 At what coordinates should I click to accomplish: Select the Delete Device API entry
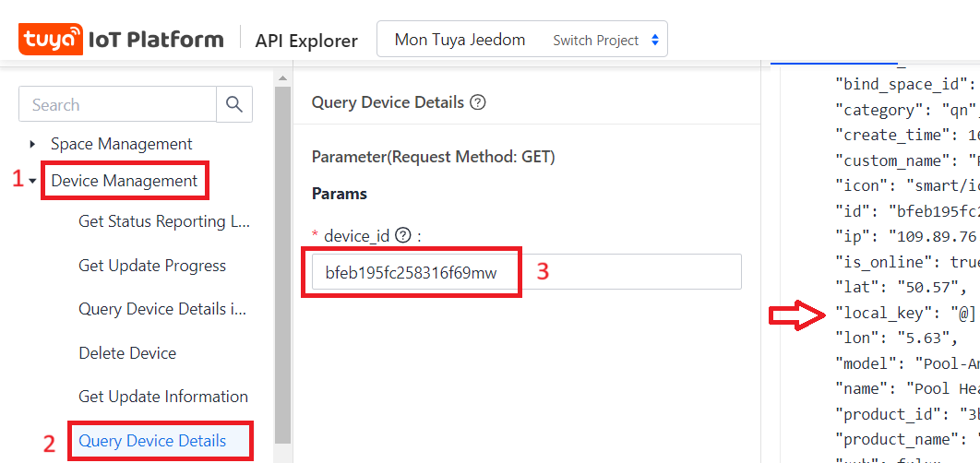127,353
